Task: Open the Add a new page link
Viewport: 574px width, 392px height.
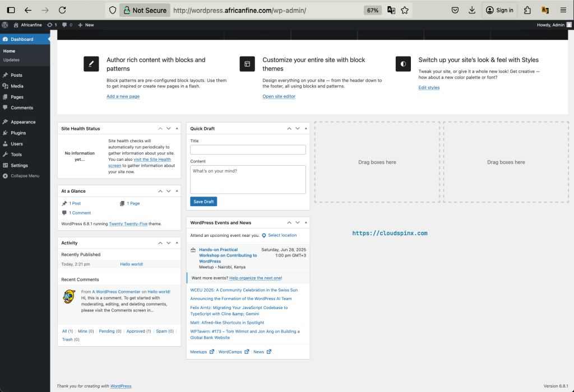Action: 123,96
